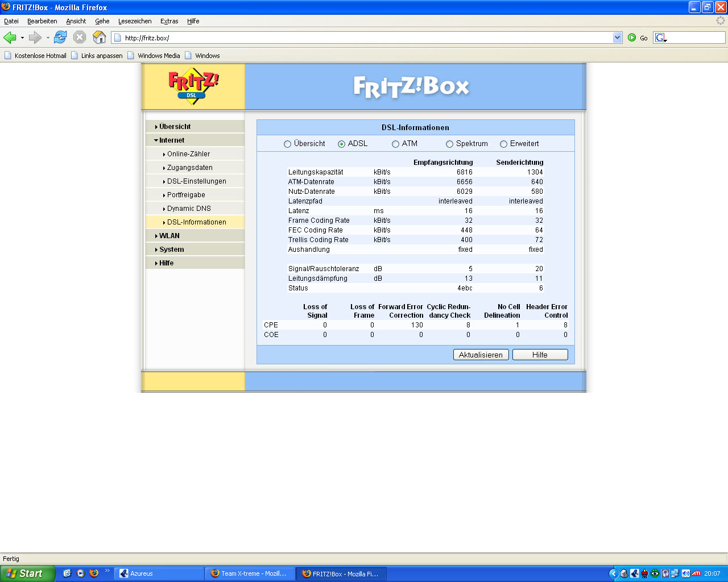This screenshot has width=728, height=582.
Task: Expand the Hilfe sidebar section
Action: [x=195, y=263]
